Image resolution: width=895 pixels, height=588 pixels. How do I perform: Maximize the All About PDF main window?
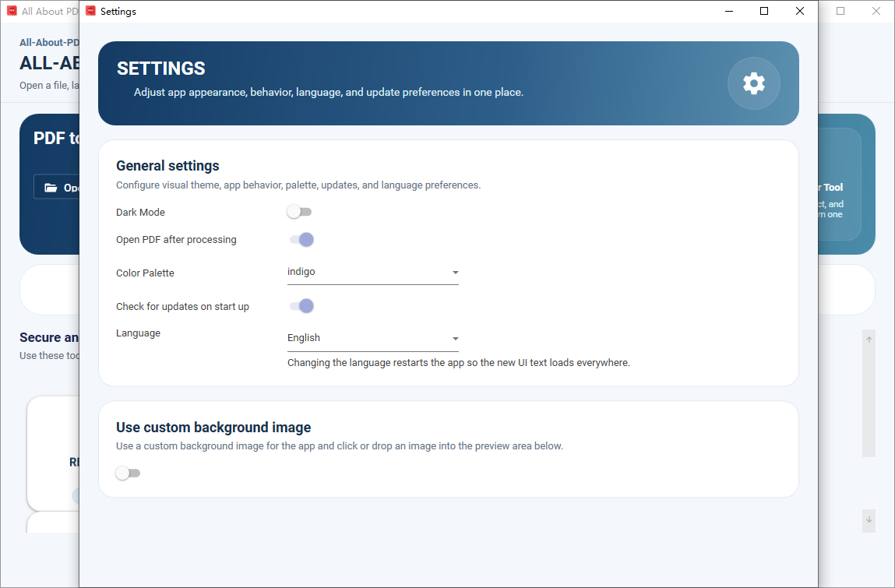click(x=840, y=11)
